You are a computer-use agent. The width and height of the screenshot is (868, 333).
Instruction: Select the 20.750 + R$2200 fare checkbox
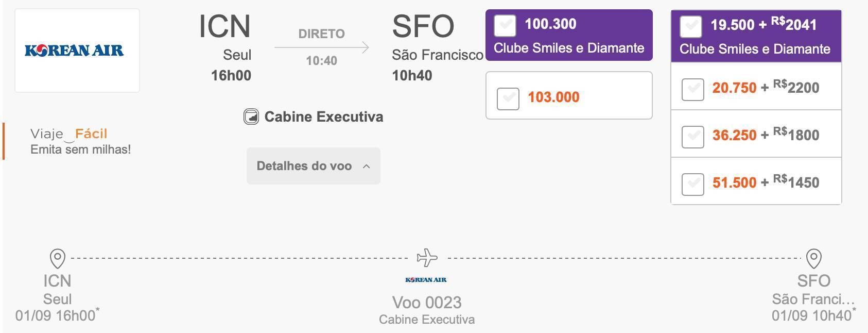[x=692, y=89]
